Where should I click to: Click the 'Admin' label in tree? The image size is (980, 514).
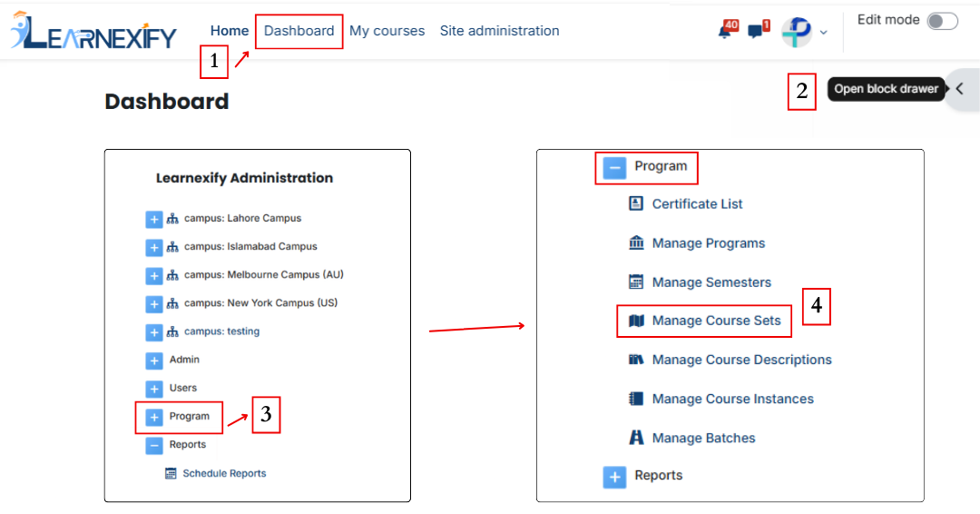pos(184,360)
